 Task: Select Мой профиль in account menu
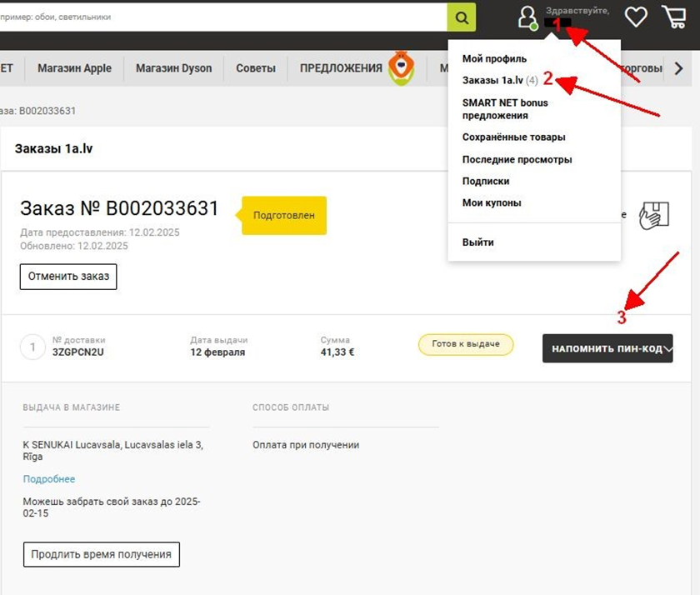494,58
